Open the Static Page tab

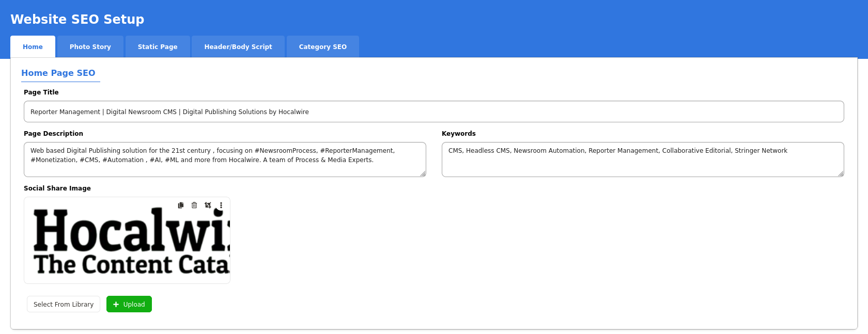(158, 46)
